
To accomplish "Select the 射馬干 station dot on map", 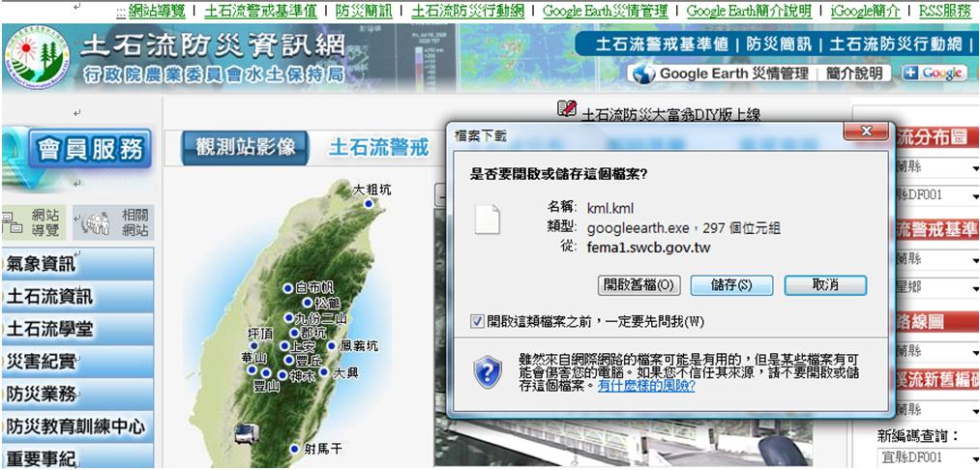I will click(294, 449).
